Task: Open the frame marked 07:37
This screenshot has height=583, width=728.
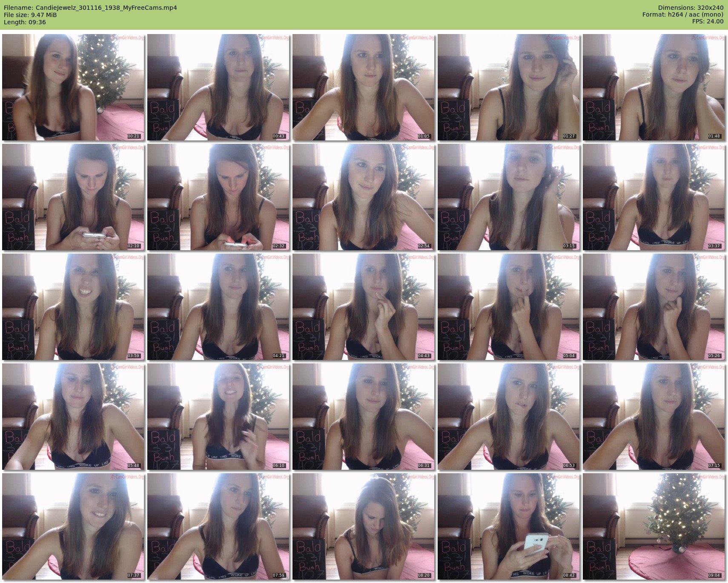Action: point(73,526)
